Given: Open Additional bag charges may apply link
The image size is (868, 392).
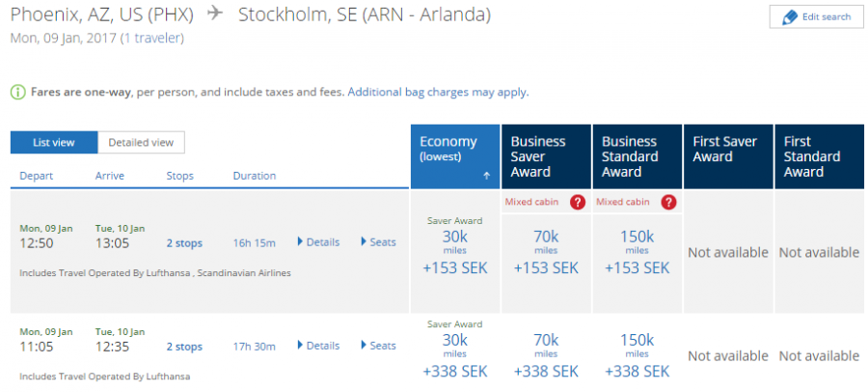Looking at the screenshot, I should (438, 92).
